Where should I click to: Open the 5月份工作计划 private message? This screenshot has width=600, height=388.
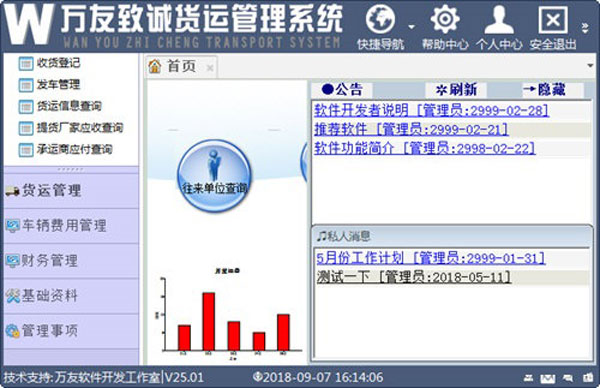click(x=431, y=258)
